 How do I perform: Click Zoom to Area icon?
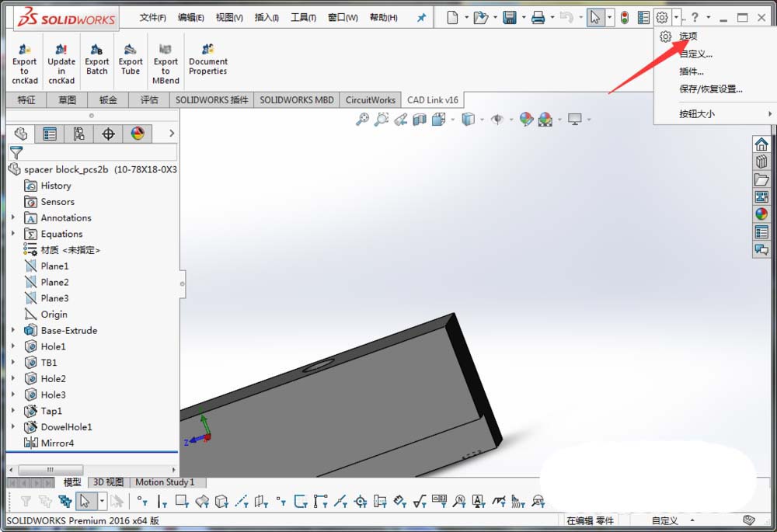[381, 119]
